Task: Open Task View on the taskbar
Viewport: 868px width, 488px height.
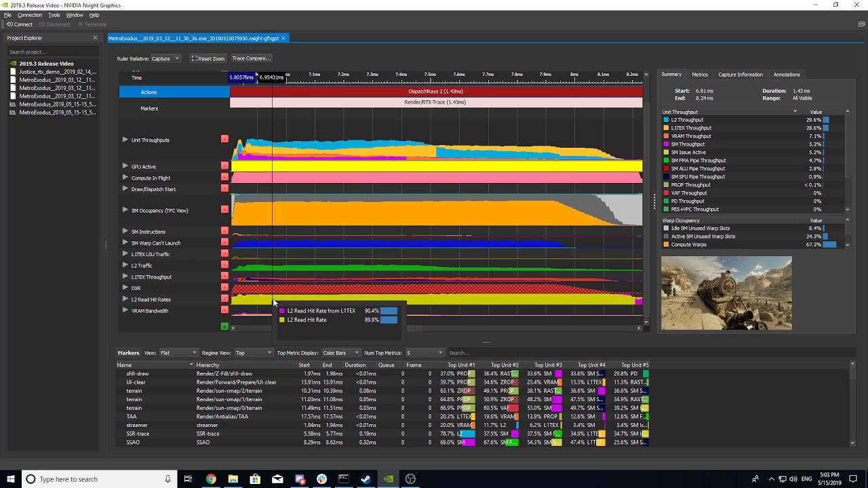Action: (188, 479)
